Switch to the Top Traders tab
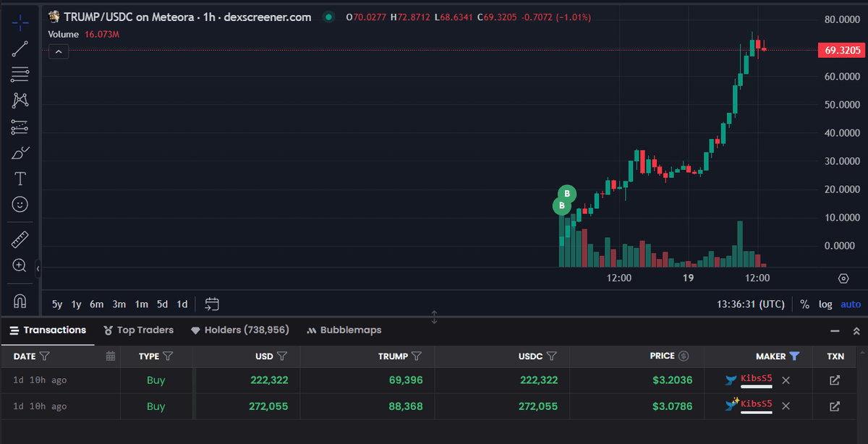This screenshot has width=868, height=444. click(139, 330)
